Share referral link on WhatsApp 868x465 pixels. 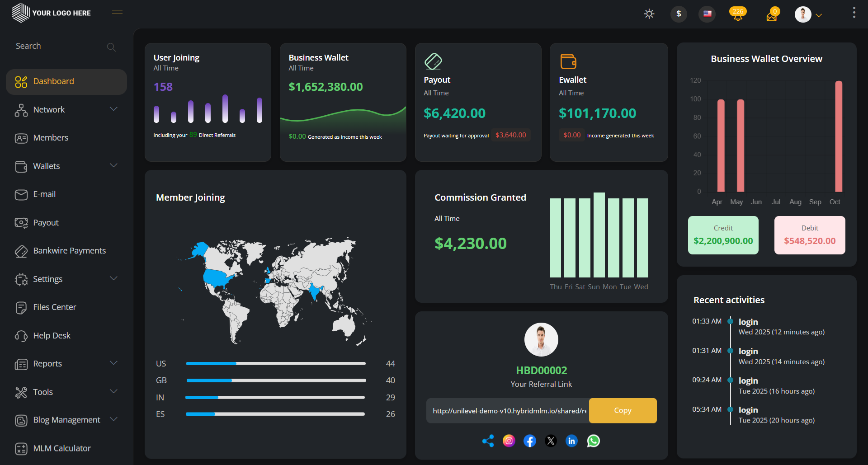[x=593, y=441]
